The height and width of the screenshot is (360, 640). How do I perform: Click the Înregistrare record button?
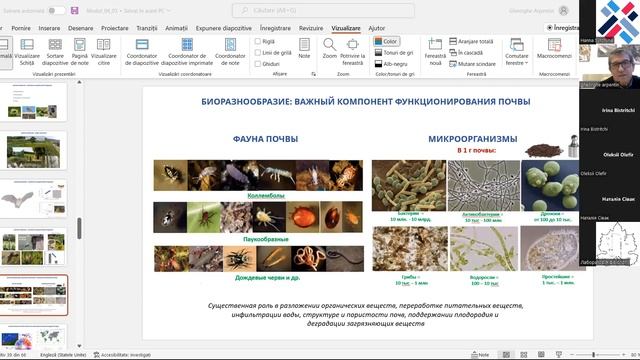[562, 28]
